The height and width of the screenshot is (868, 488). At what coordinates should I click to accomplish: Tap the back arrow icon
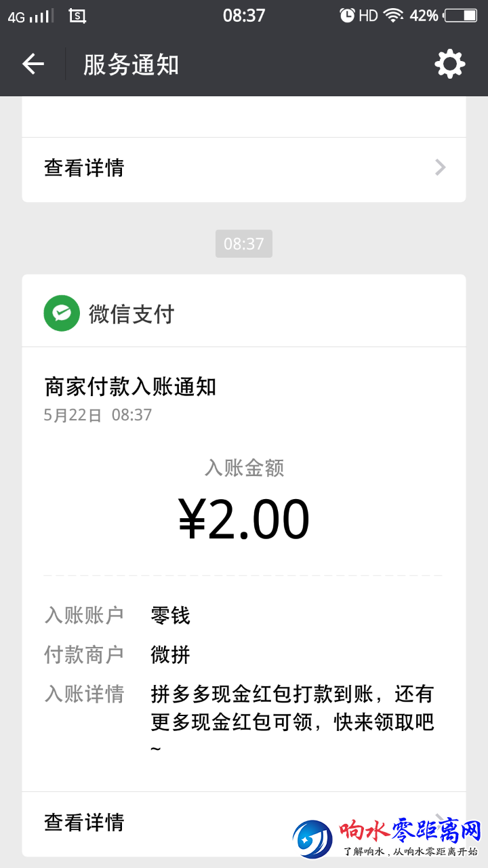(33, 64)
